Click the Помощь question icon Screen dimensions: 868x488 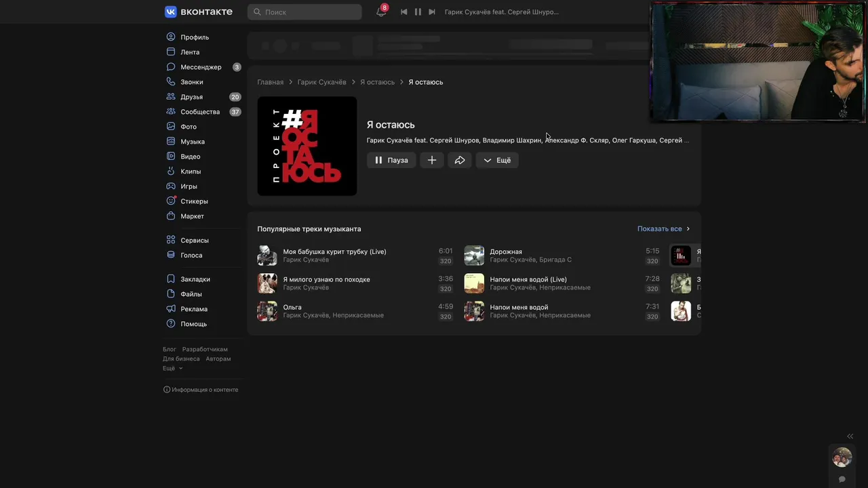pyautogui.click(x=171, y=324)
